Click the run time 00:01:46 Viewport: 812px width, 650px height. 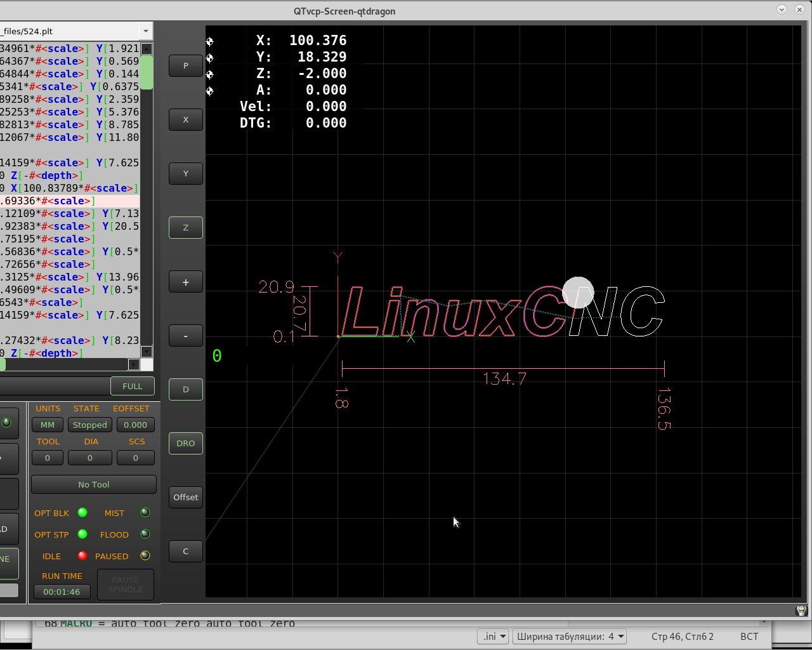point(62,592)
